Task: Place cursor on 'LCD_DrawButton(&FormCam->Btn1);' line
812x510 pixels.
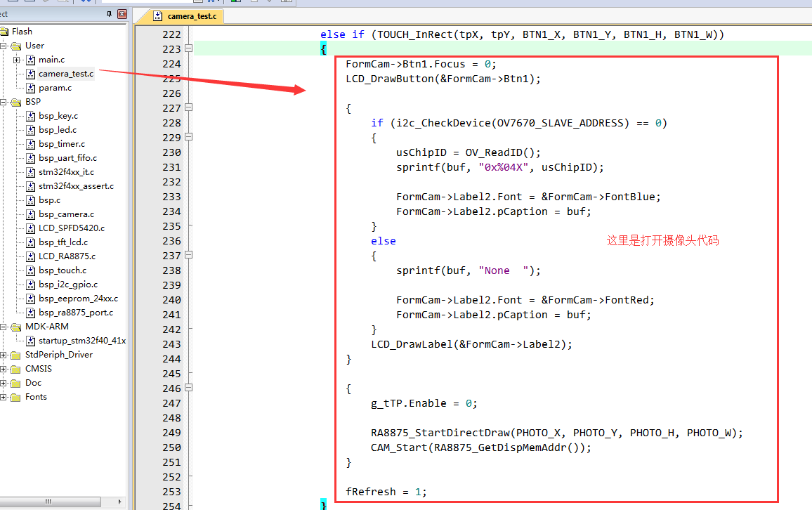Action: 443,79
